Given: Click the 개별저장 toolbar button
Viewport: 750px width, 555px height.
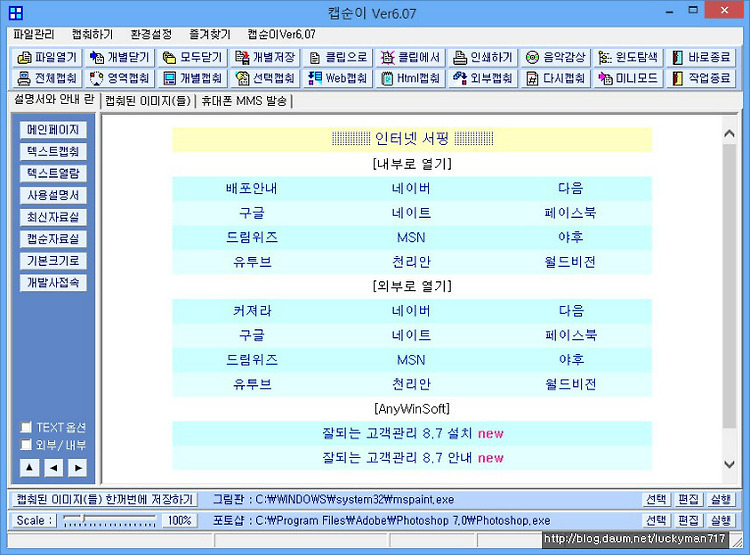Looking at the screenshot, I should point(265,57).
